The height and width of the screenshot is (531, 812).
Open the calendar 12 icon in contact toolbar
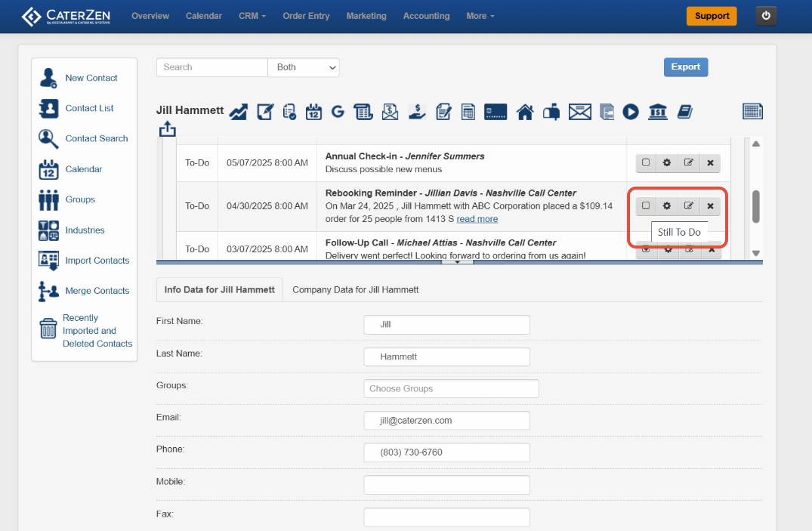[x=313, y=111]
